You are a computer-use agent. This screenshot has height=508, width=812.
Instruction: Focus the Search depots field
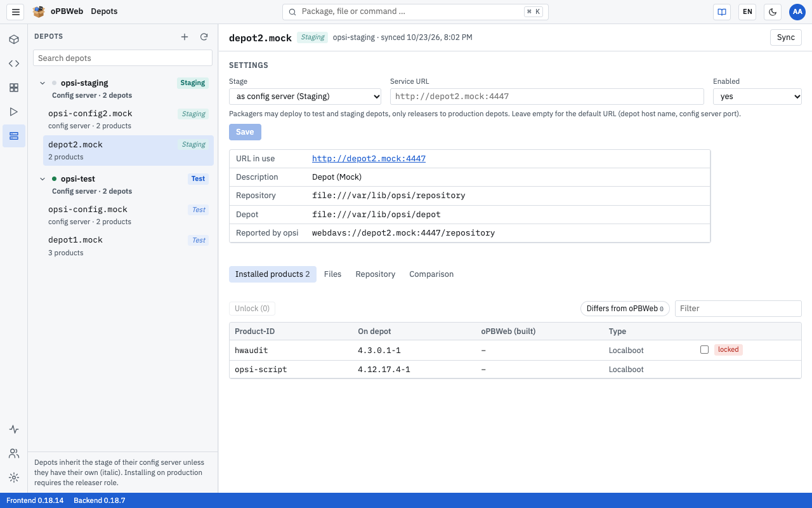[122, 58]
